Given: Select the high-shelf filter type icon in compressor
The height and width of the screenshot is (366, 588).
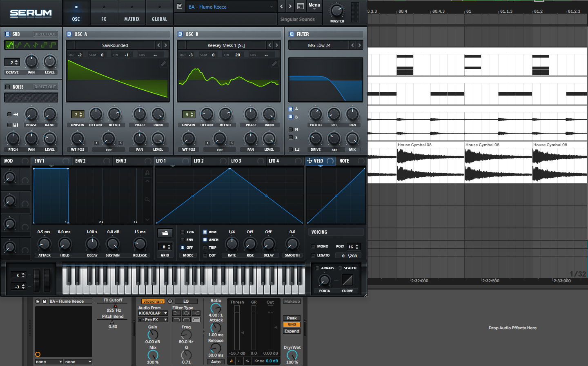Looking at the screenshot, I should (x=196, y=313).
